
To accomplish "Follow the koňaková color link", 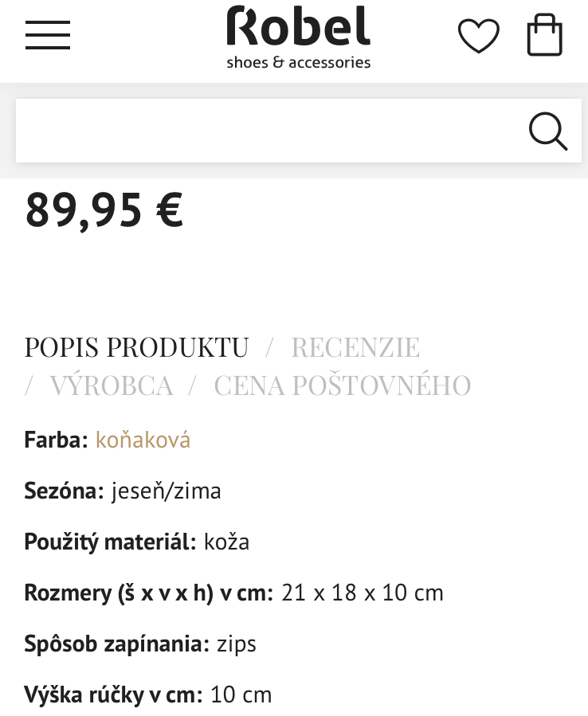I will pos(143,440).
